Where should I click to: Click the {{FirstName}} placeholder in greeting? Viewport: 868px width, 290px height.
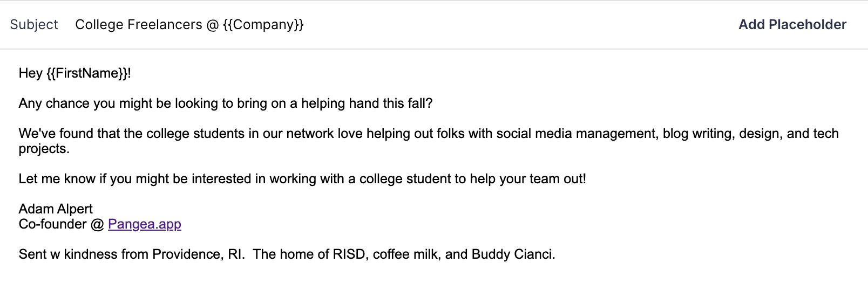(87, 73)
